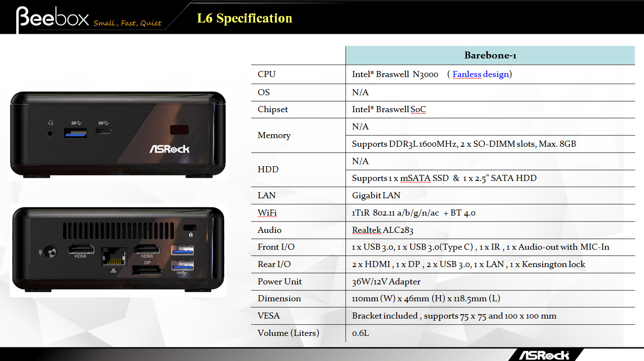
Task: Click the ASRock logo in the footer
Action: tap(544, 355)
